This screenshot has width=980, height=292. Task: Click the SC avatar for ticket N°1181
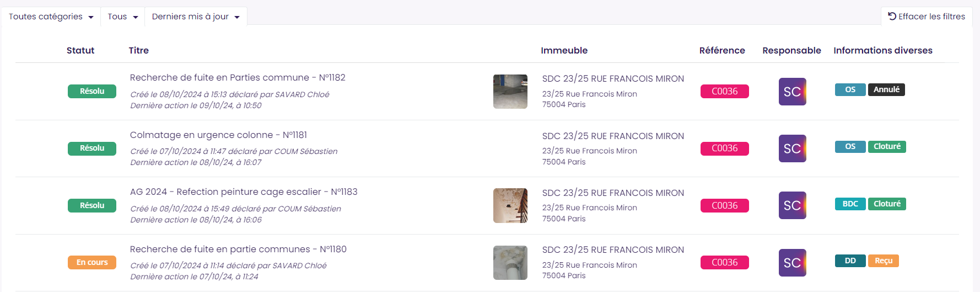click(x=792, y=148)
